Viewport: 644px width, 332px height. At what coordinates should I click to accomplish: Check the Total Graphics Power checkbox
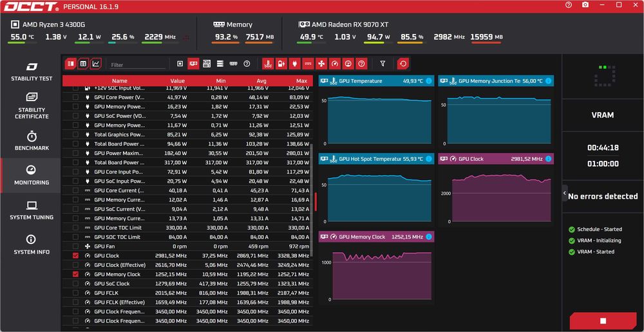pyautogui.click(x=75, y=134)
